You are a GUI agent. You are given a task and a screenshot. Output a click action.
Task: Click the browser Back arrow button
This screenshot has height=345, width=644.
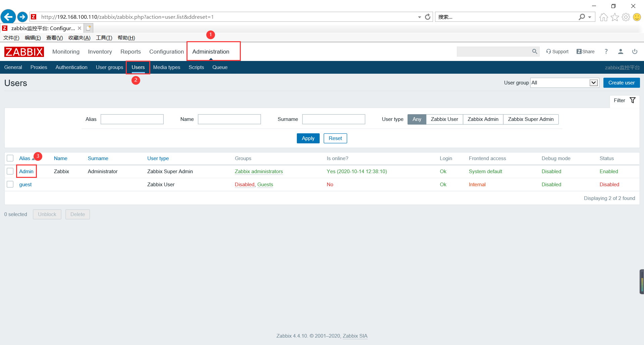point(8,16)
